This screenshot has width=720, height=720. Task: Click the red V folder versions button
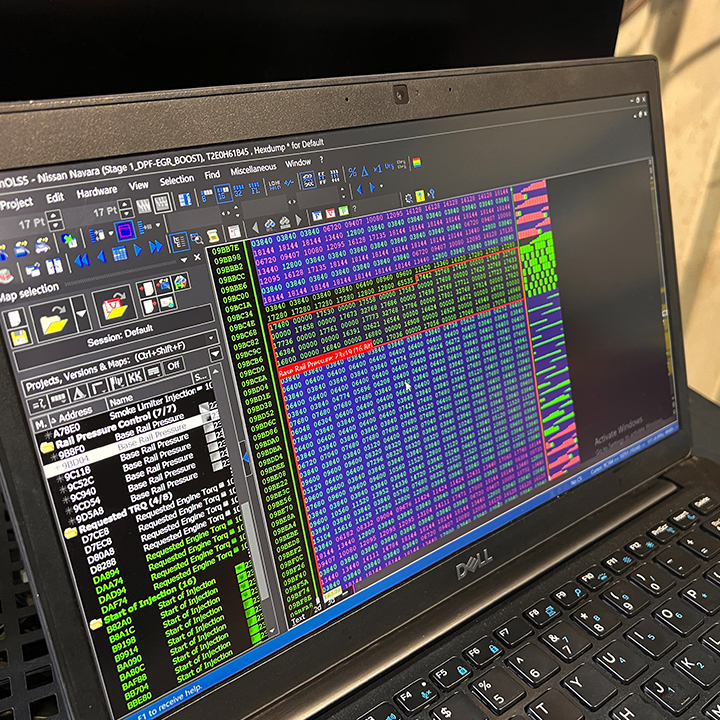114,307
